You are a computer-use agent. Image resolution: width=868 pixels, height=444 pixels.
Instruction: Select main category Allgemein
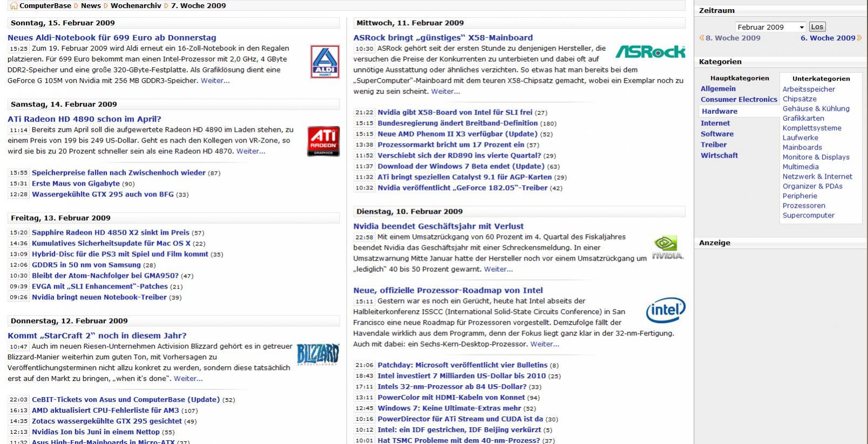(718, 88)
